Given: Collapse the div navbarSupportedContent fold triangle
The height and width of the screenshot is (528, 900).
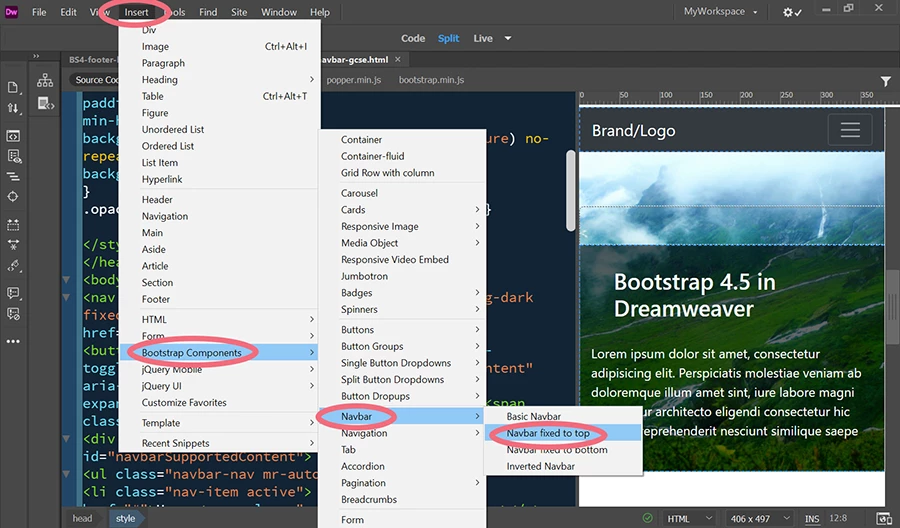Looking at the screenshot, I should [66, 439].
